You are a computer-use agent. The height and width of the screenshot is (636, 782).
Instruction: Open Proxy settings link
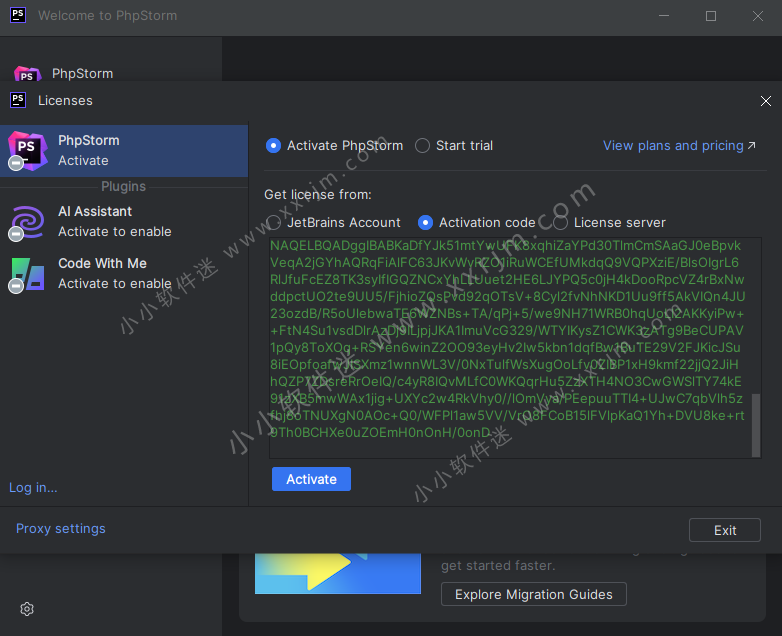click(x=61, y=528)
